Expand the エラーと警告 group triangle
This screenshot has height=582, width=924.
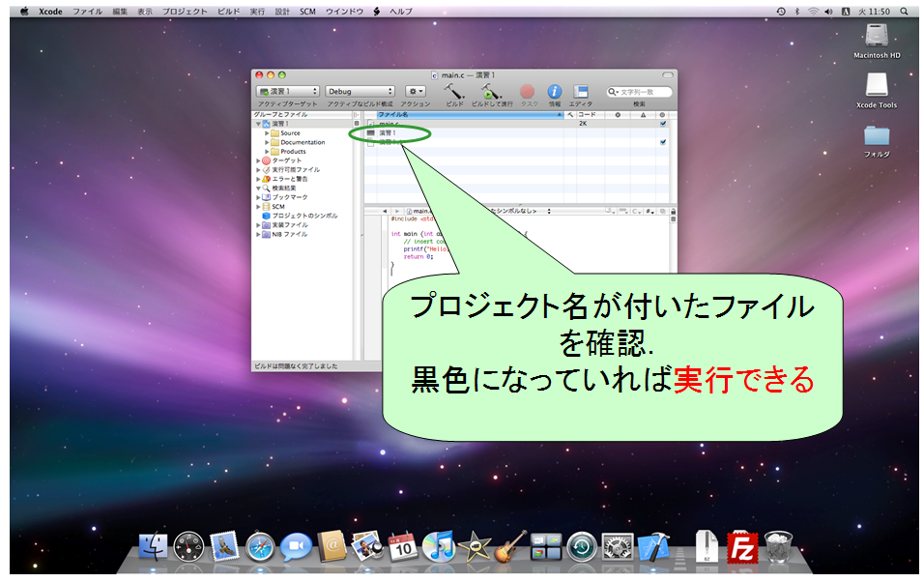point(258,179)
